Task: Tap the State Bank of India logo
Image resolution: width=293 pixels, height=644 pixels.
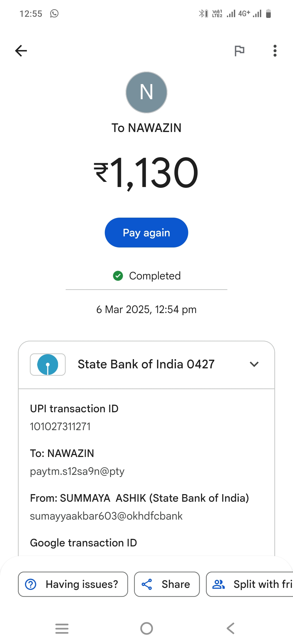Action: click(48, 365)
